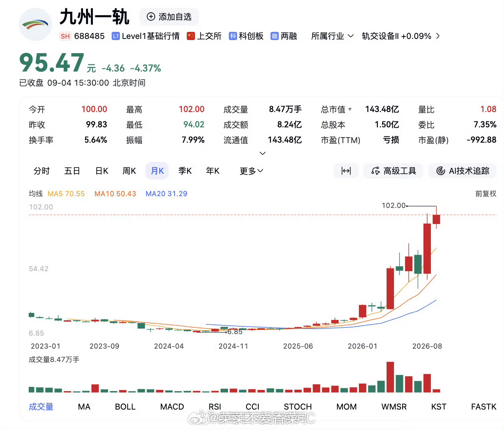
Task: Click MA20 31.29 indicator label
Action: 166,194
